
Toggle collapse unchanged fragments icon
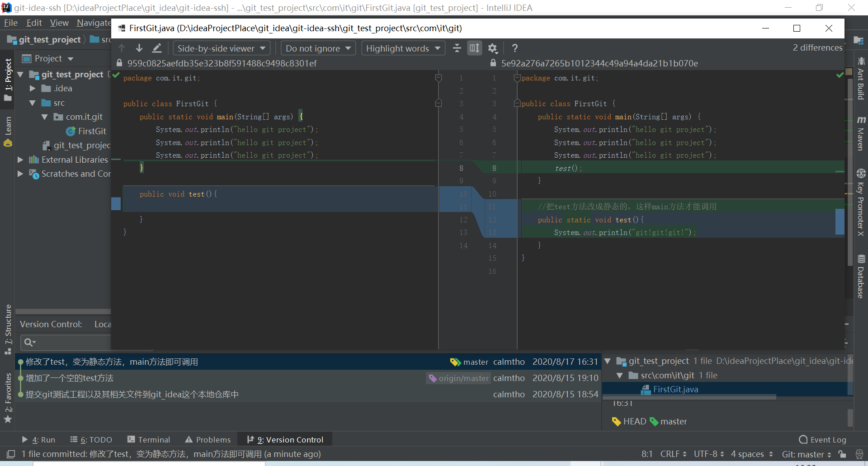tap(457, 48)
